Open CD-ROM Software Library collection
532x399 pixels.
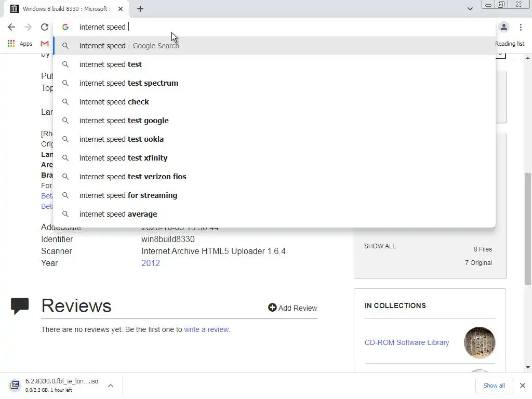[406, 342]
